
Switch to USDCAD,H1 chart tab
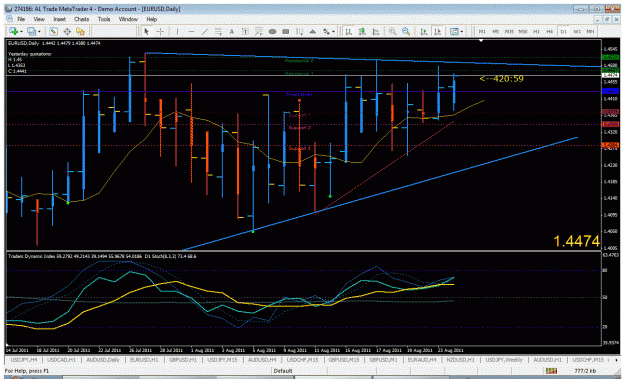click(61, 360)
